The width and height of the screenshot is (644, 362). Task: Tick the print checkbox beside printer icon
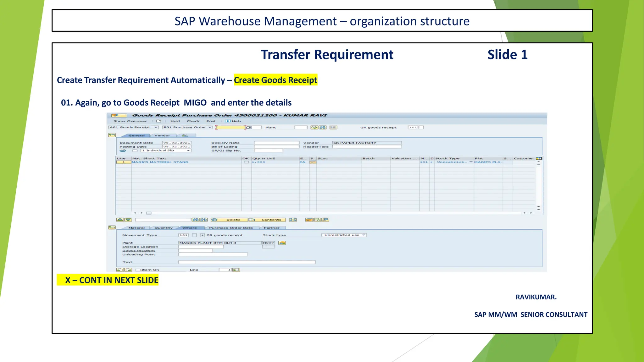135,151
